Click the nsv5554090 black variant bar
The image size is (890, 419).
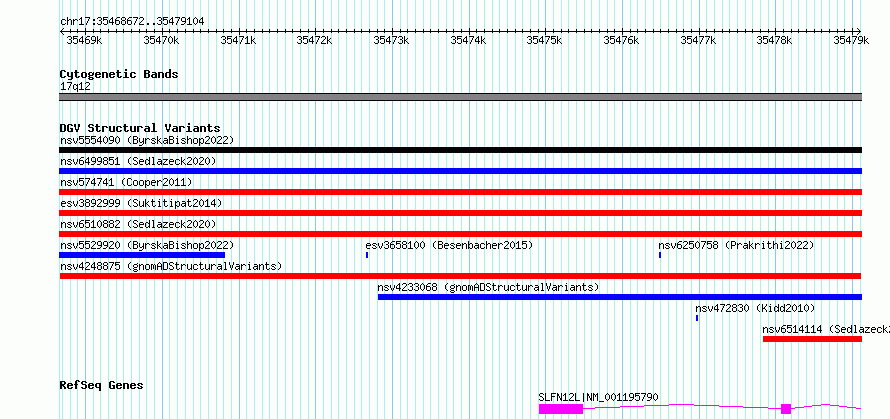pyautogui.click(x=460, y=150)
